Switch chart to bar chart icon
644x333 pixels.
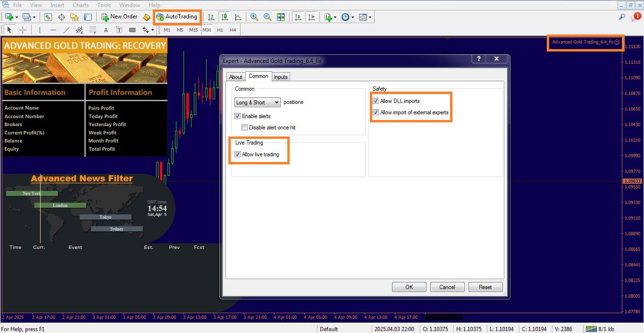211,17
